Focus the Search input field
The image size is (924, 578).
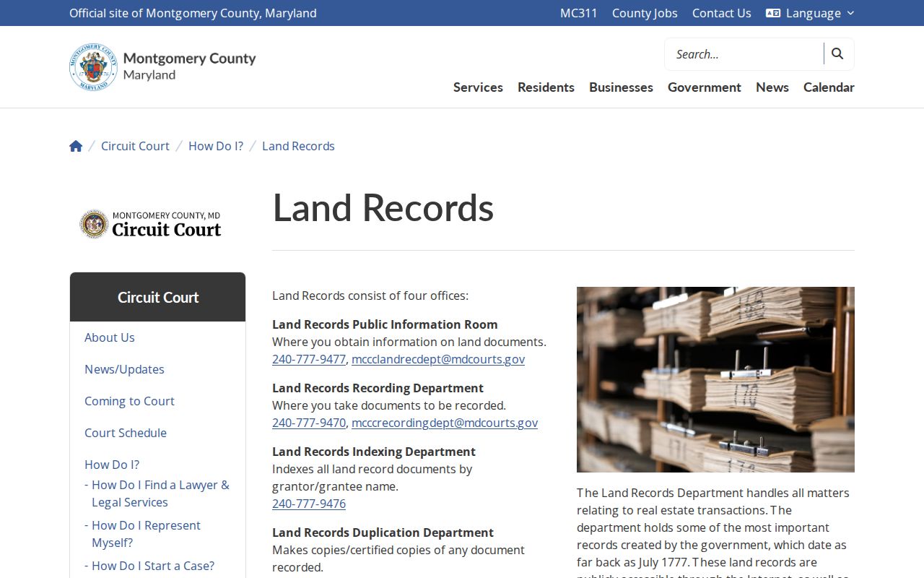click(744, 54)
